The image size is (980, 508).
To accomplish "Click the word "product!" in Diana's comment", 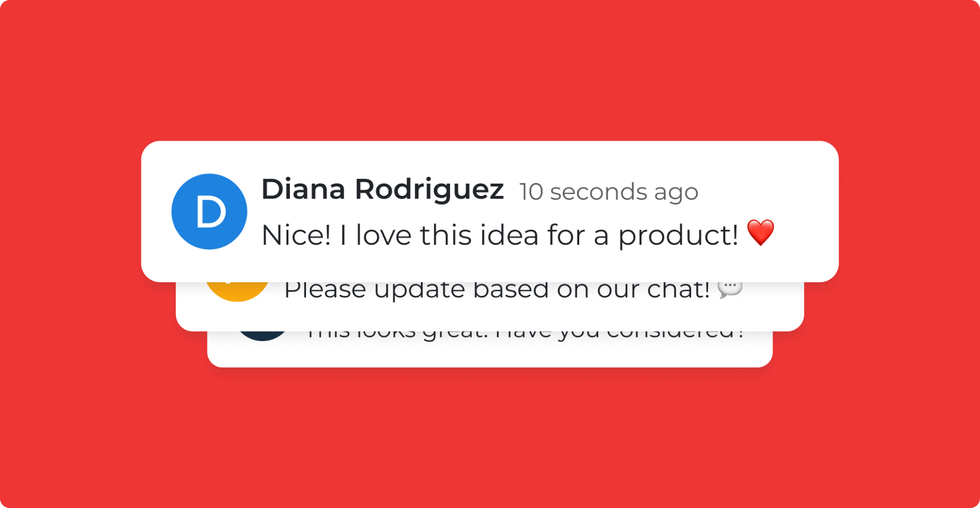I will (x=678, y=236).
